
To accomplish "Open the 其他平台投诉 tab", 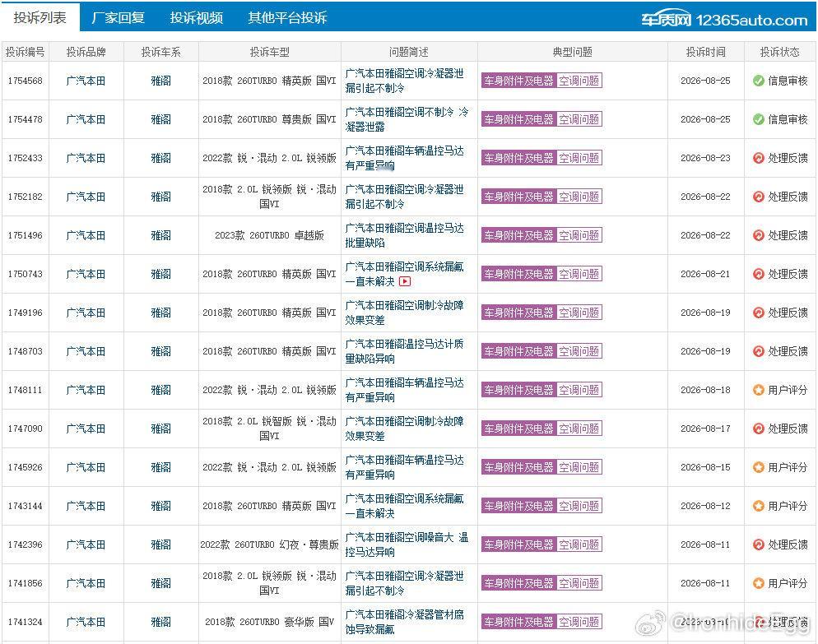I will tap(287, 18).
